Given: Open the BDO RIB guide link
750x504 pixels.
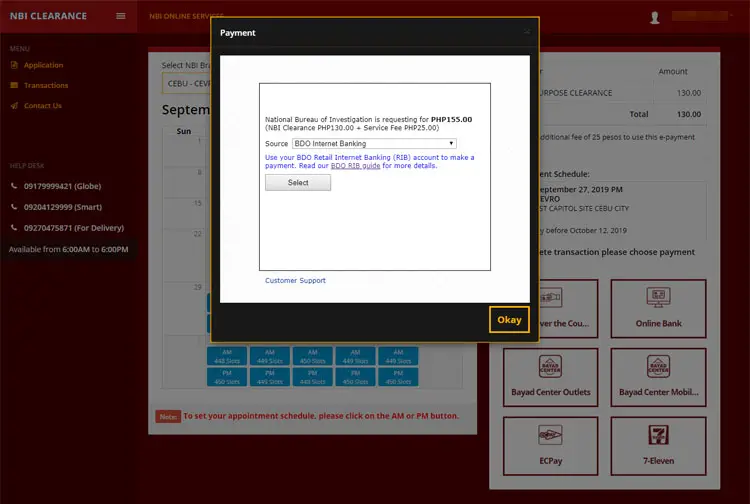Looking at the screenshot, I should [355, 166].
